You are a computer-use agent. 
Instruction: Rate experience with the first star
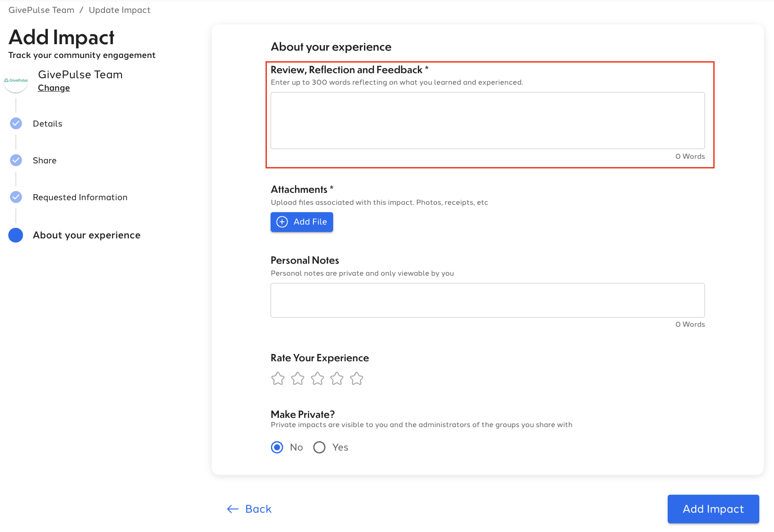click(278, 379)
